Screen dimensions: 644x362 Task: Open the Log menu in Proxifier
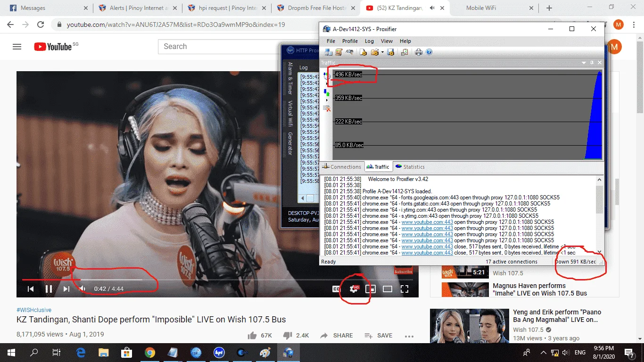coord(369,41)
